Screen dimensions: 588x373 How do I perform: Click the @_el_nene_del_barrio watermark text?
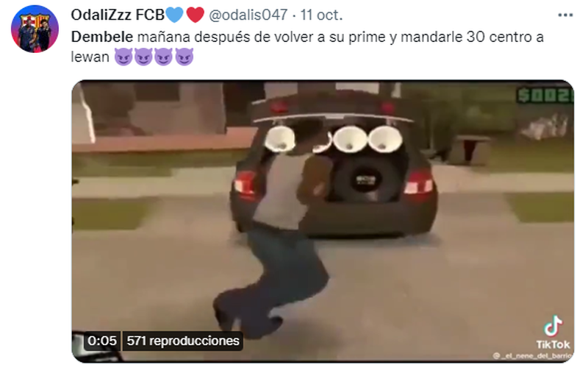(x=532, y=355)
